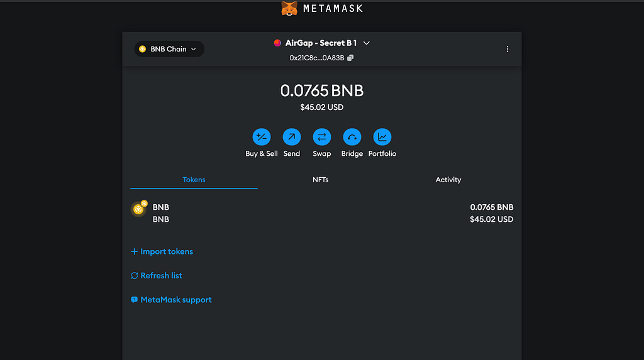Image resolution: width=644 pixels, height=360 pixels.
Task: Click the 0.0765 BNB amount in token row
Action: coord(492,207)
